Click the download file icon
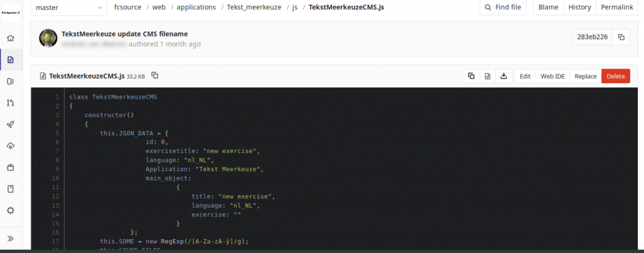Screen dimensions: 644x253 tap(503, 76)
